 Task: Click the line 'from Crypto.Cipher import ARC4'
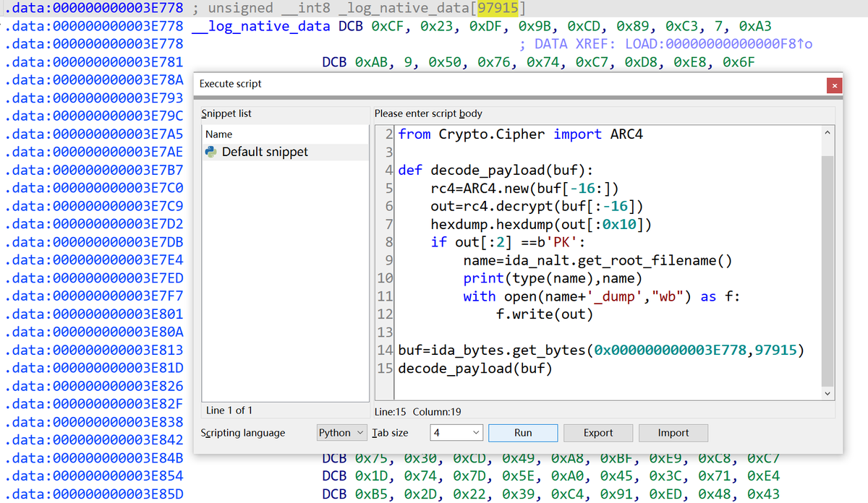(x=520, y=134)
